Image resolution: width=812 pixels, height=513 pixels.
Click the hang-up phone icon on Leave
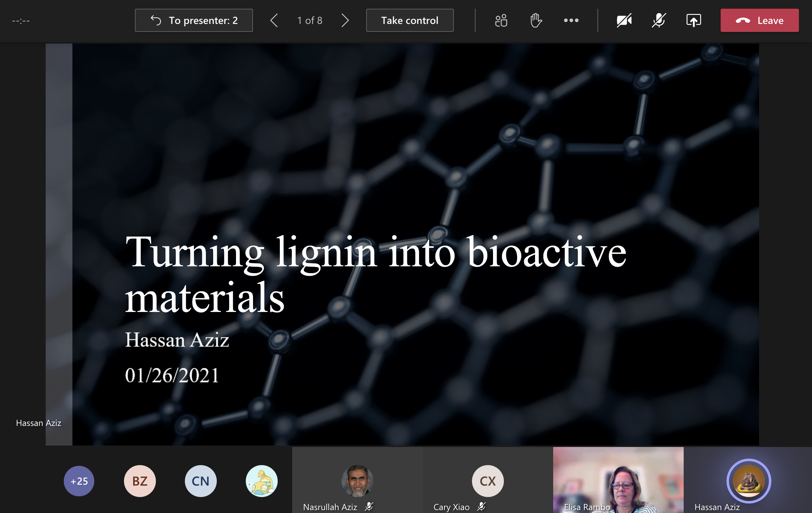point(743,21)
